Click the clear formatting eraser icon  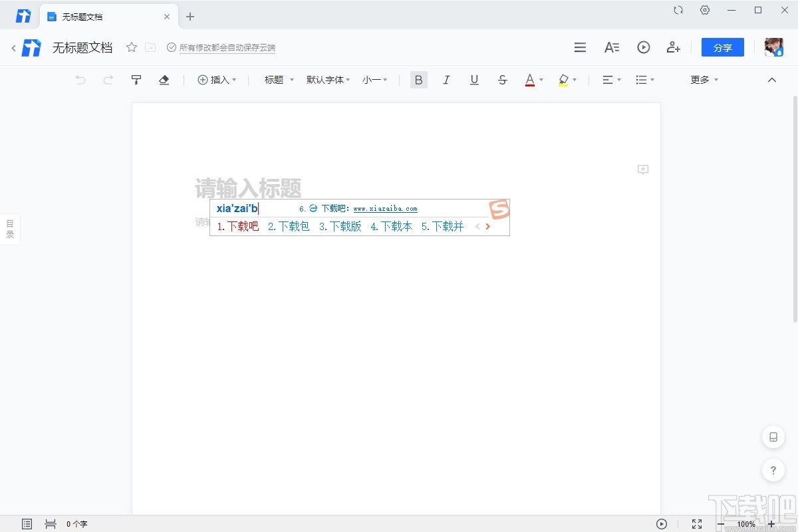164,80
